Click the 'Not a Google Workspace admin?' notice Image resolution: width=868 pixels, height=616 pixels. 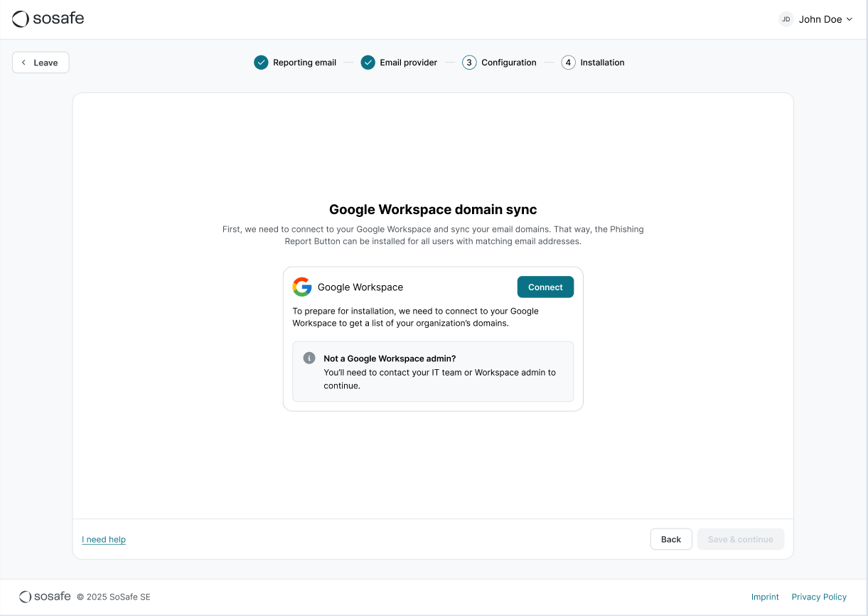pyautogui.click(x=433, y=371)
